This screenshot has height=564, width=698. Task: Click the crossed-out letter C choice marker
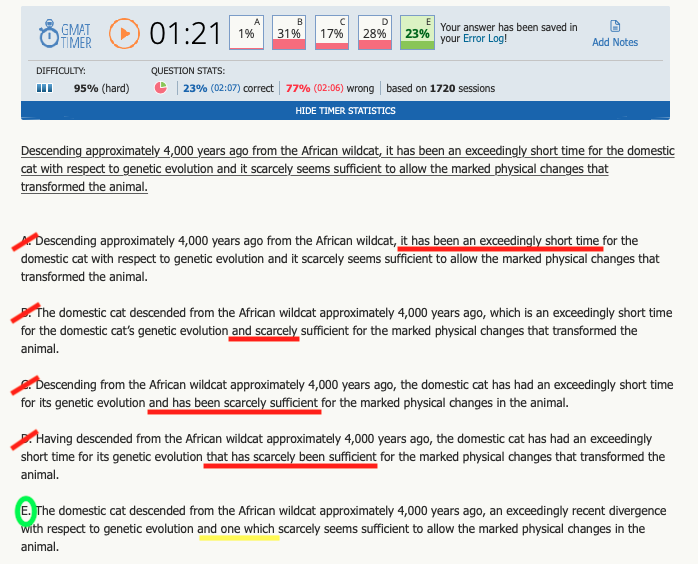tap(27, 384)
